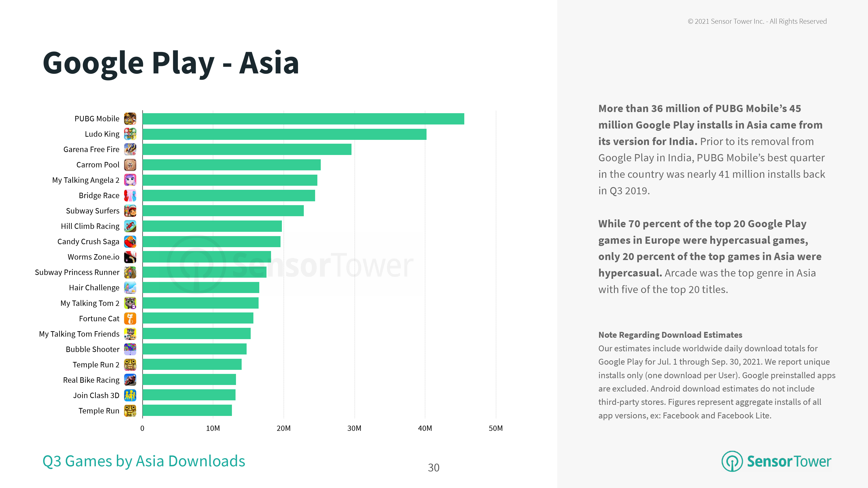Viewport: 868px width, 488px height.
Task: Select the Garena Free Fire icon
Action: click(130, 149)
